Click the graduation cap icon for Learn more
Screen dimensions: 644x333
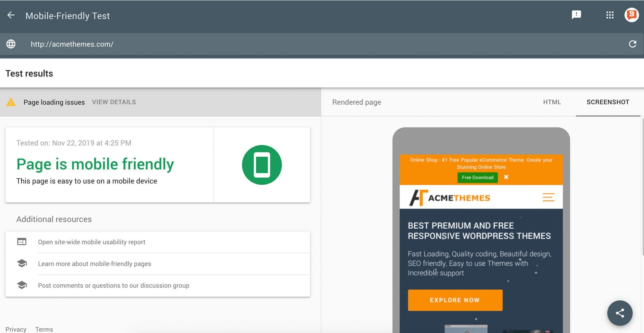tap(22, 263)
